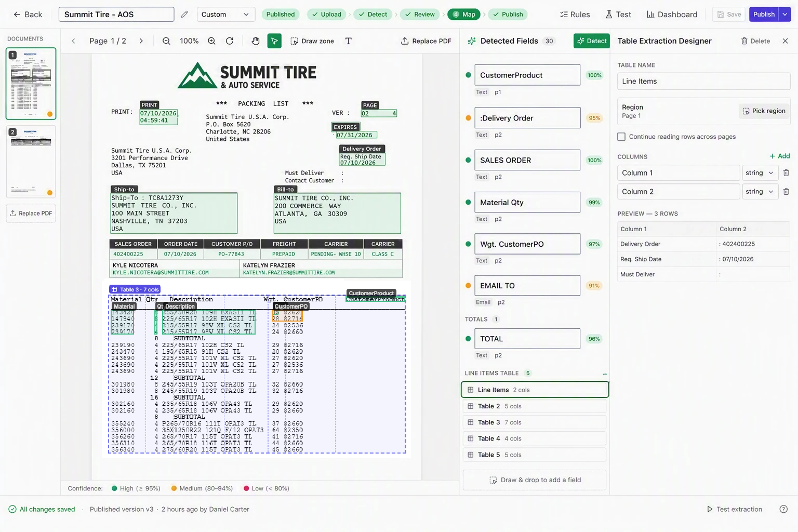Select the Line Items 2 cols table
Viewport: 798px width, 532px height.
[x=535, y=390]
